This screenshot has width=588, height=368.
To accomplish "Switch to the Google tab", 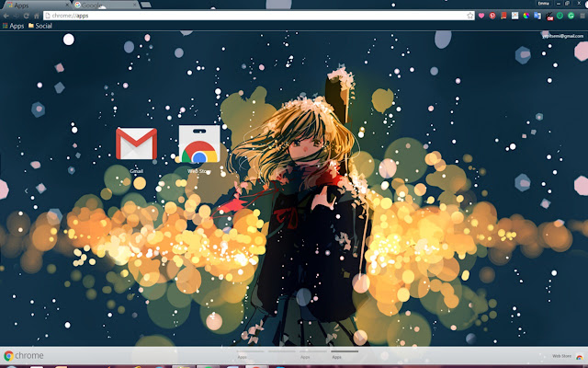I will [x=106, y=5].
